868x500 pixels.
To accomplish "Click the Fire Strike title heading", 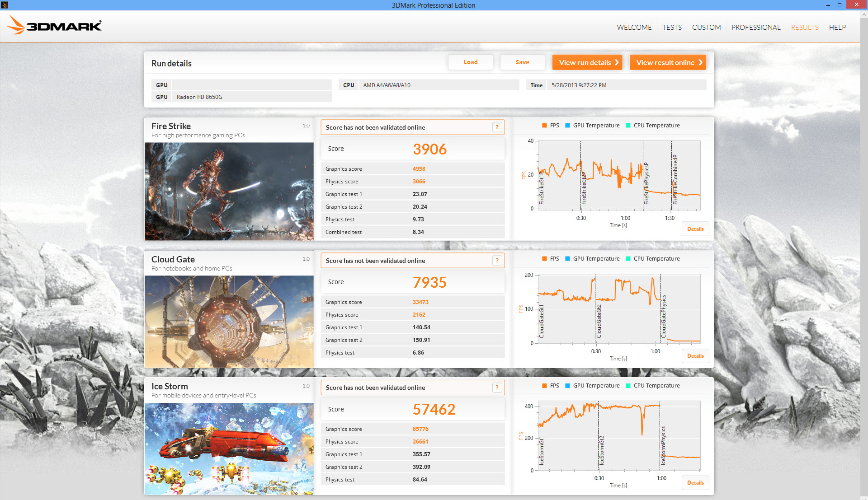I will [171, 126].
